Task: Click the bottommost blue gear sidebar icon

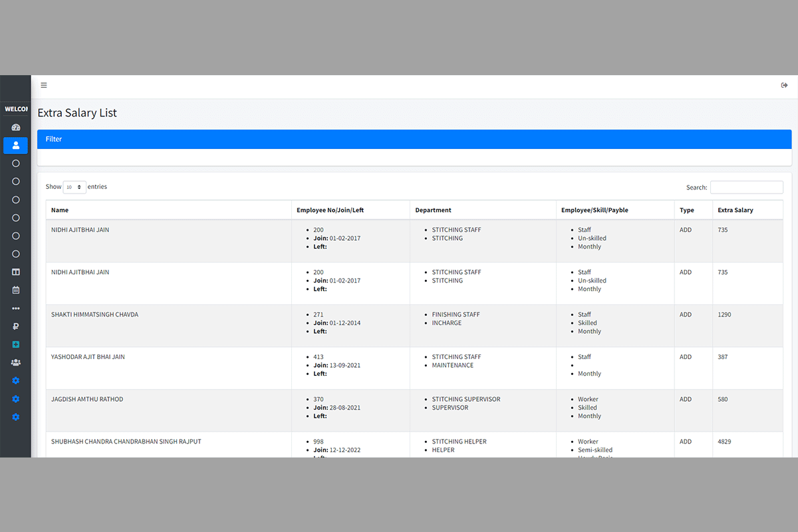Action: click(x=16, y=417)
